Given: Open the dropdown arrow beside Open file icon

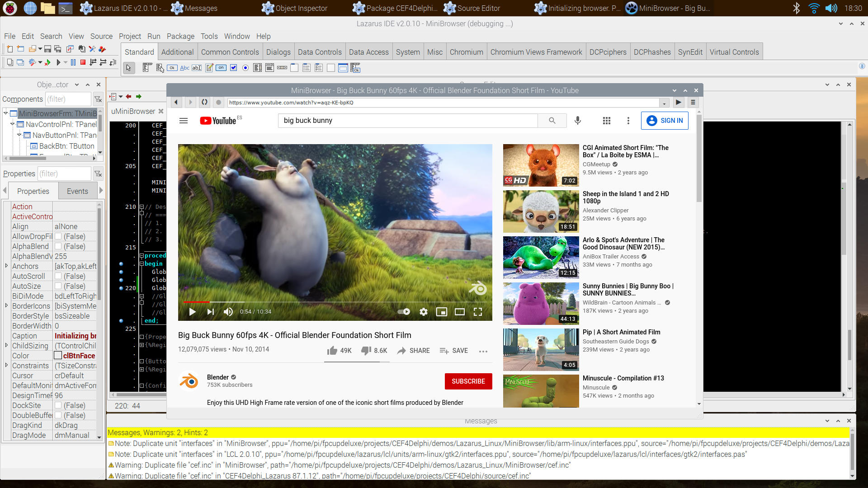Looking at the screenshot, I should (x=40, y=49).
